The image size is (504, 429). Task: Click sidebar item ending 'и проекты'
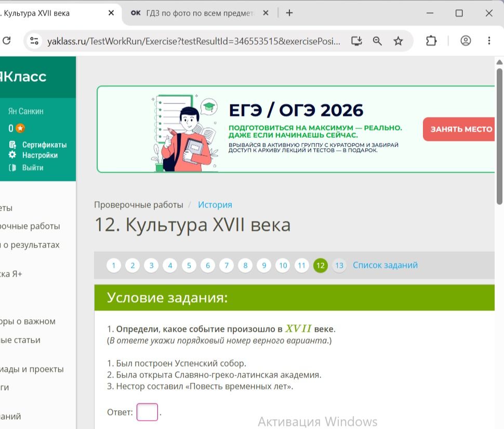click(32, 369)
